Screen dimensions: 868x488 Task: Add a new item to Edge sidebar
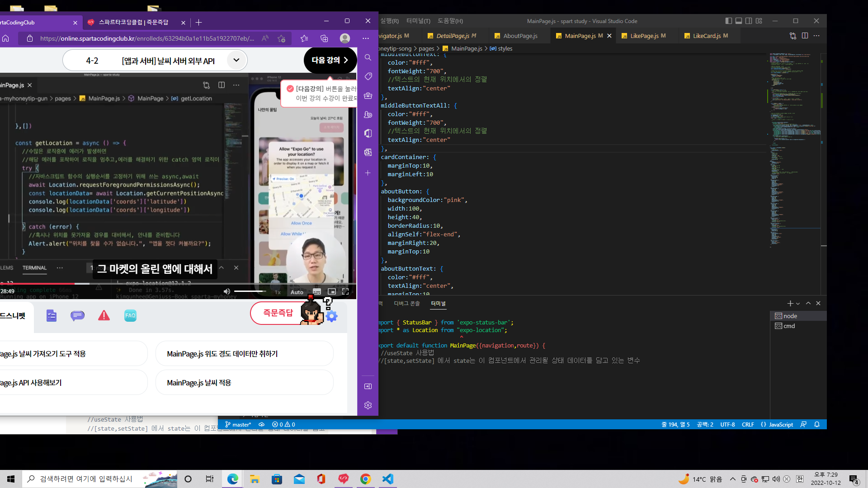(368, 173)
